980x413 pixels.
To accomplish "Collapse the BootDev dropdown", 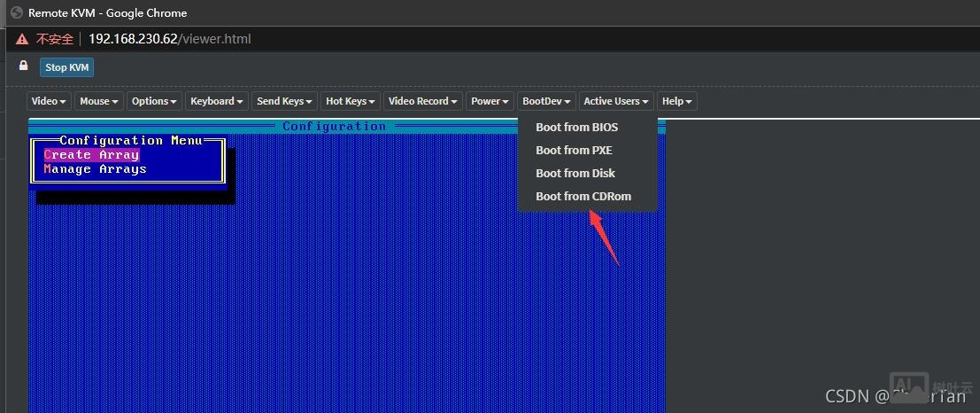I will pos(546,101).
